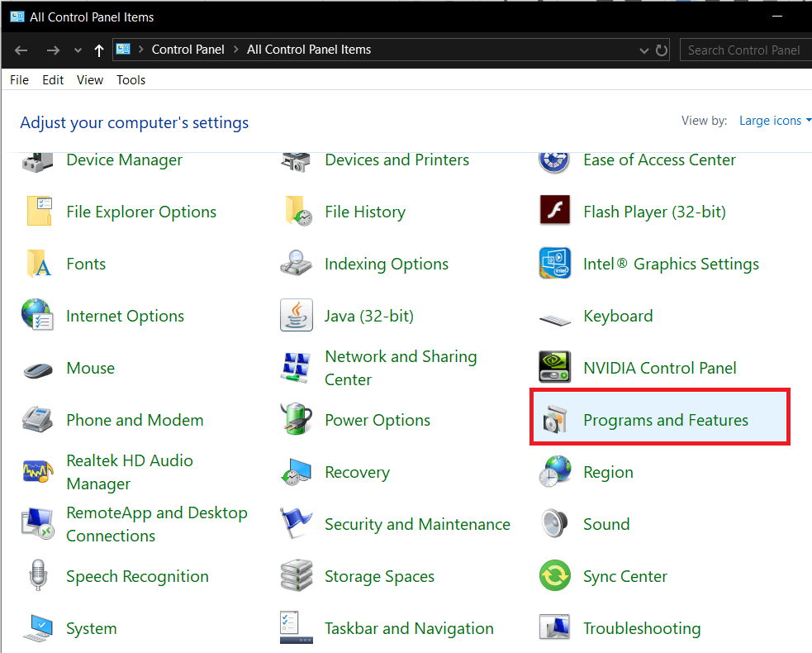
Task: Open the Sound speaker icon
Action: 554,523
